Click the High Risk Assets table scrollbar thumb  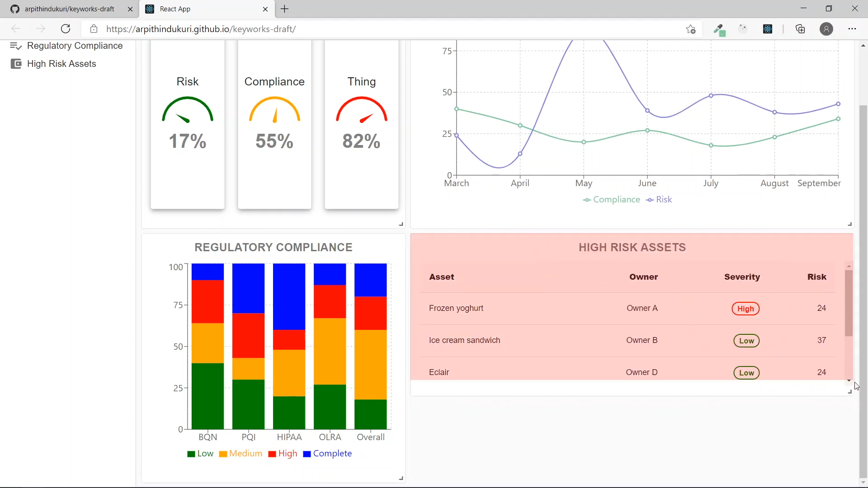pyautogui.click(x=849, y=304)
